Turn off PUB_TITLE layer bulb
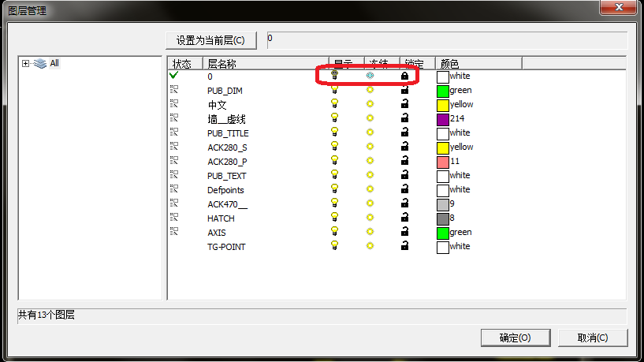Image resolution: width=644 pixels, height=362 pixels. click(x=335, y=132)
